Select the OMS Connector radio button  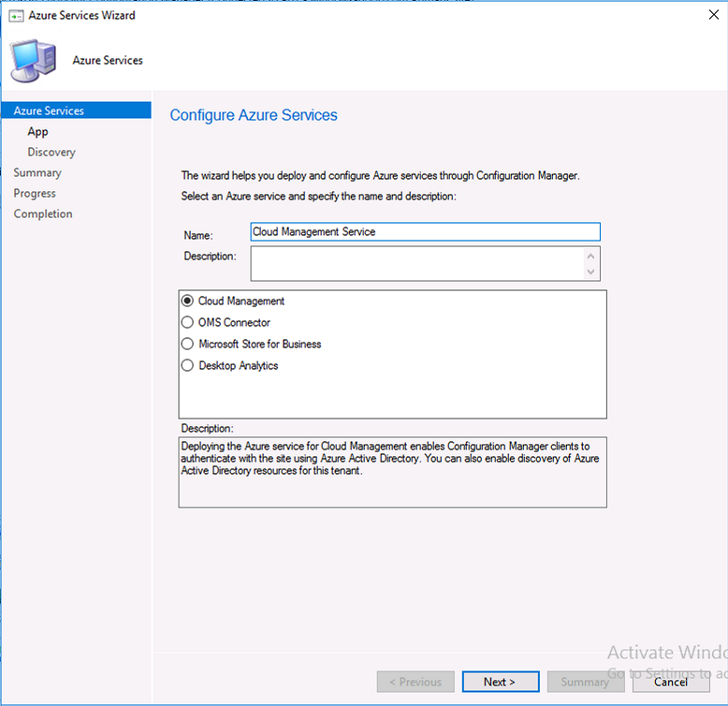(187, 322)
